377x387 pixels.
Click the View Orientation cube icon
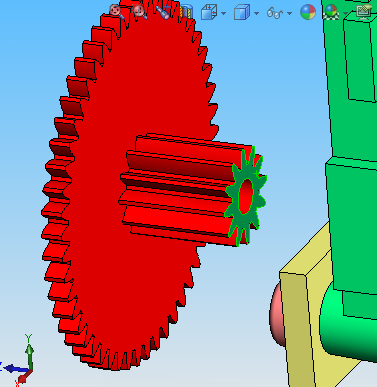tap(210, 12)
